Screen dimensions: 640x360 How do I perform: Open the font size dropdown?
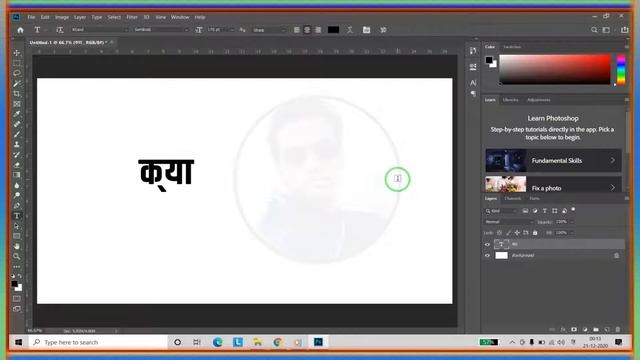(220, 30)
